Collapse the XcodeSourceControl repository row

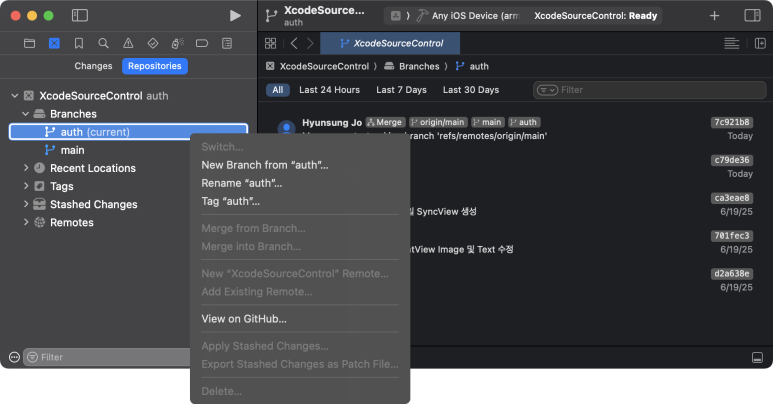15,96
